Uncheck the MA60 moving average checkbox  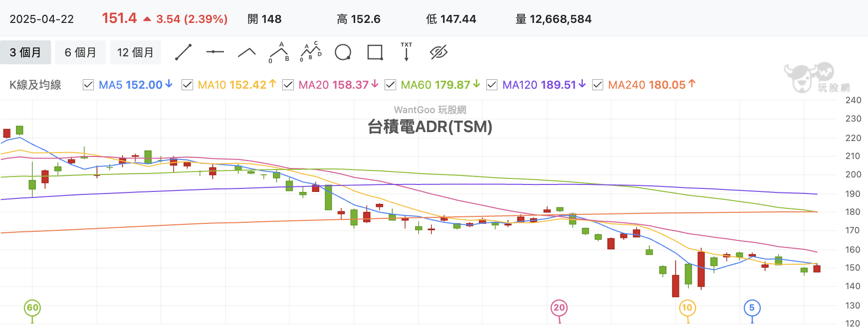[x=391, y=85]
